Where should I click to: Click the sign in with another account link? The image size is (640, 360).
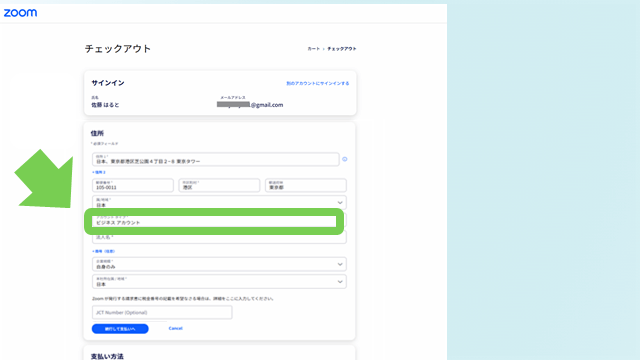tap(318, 83)
